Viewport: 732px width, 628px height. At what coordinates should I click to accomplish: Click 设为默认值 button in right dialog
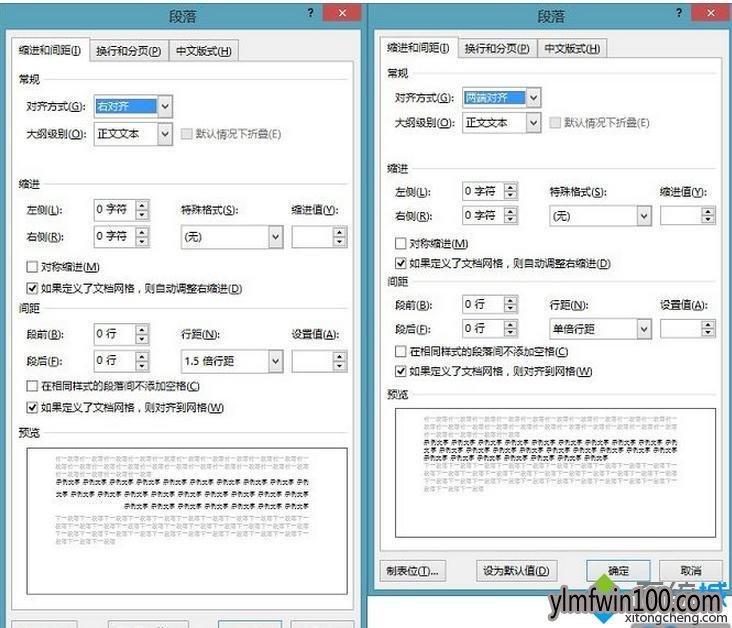tap(516, 571)
